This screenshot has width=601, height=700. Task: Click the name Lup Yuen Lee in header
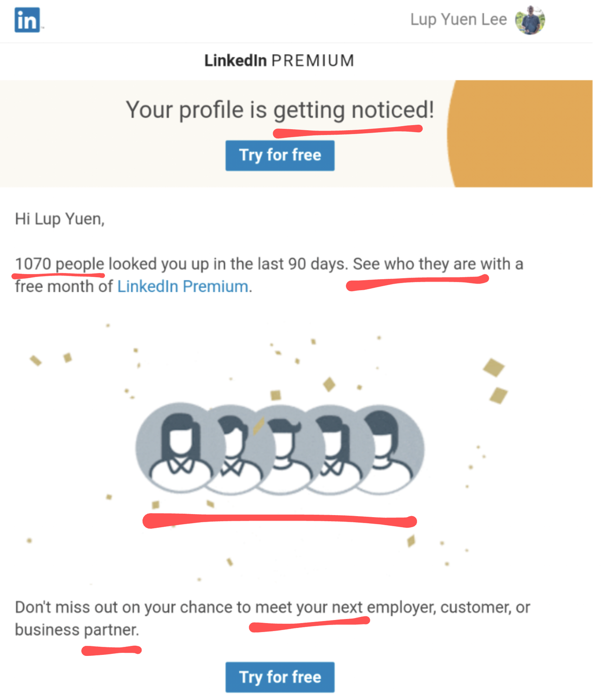point(458,20)
